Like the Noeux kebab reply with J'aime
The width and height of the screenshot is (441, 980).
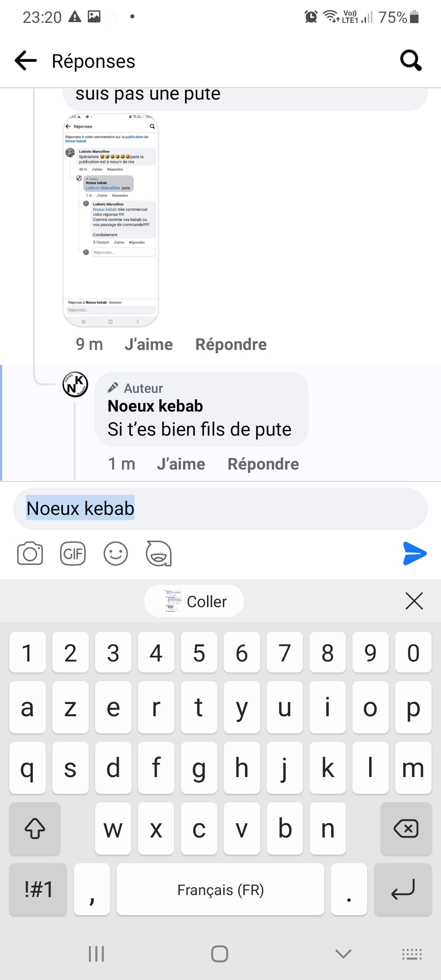click(181, 464)
